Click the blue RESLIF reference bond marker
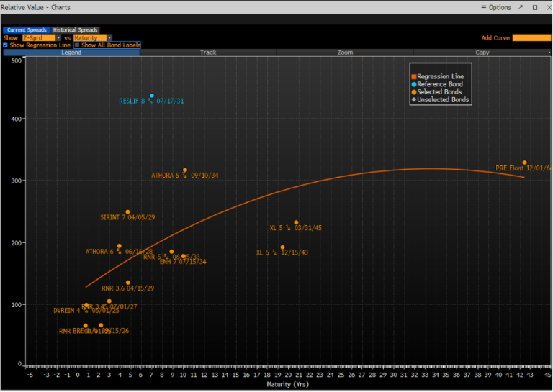 152,96
